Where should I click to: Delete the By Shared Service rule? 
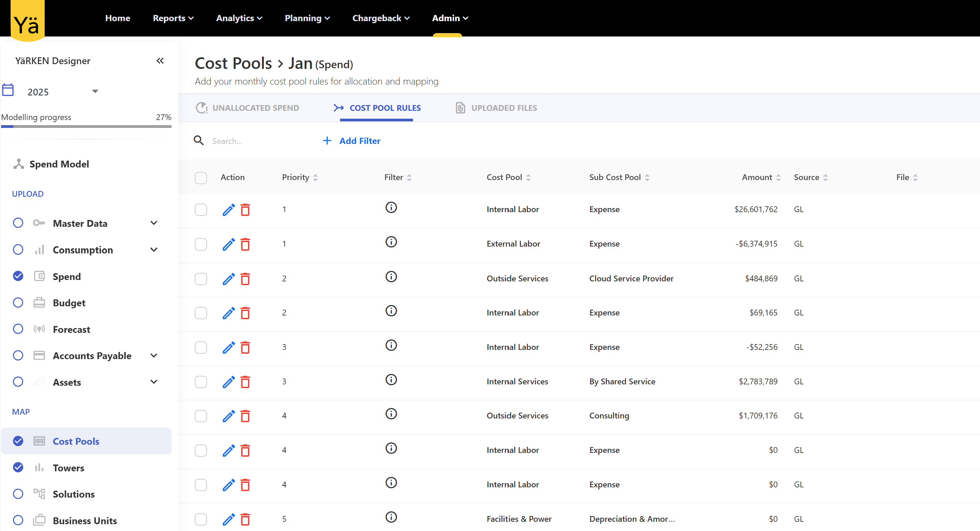pyautogui.click(x=245, y=382)
